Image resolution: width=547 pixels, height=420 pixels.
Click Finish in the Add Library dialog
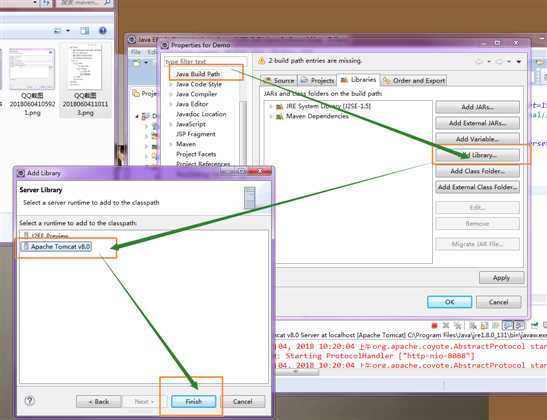click(194, 402)
